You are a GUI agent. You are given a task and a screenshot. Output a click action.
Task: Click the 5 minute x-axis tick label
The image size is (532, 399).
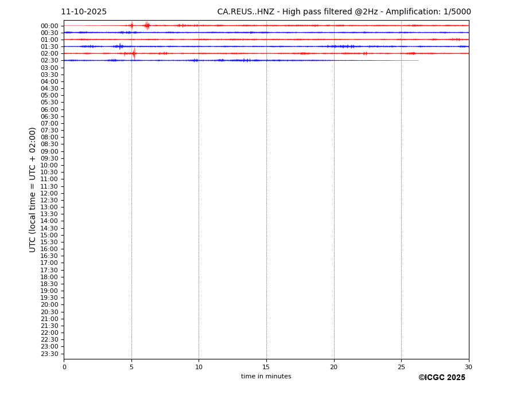(x=131, y=367)
